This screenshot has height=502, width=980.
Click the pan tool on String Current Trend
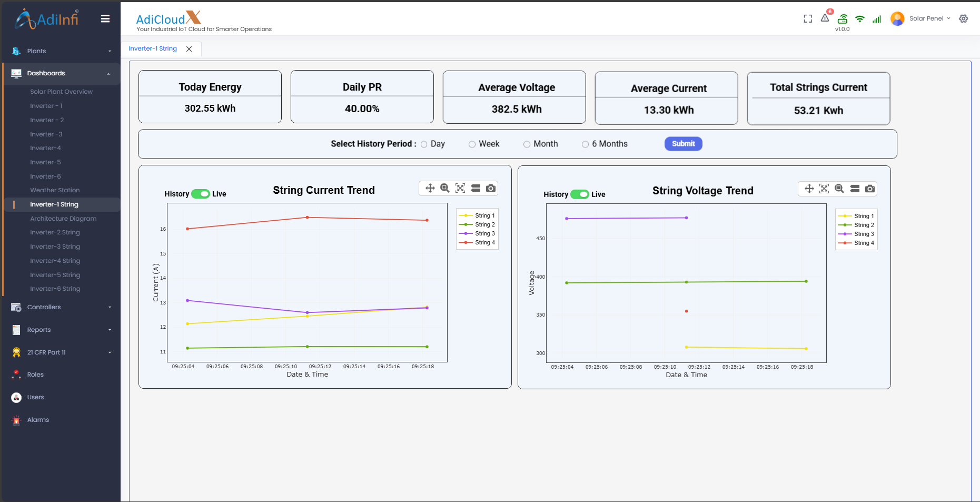430,188
